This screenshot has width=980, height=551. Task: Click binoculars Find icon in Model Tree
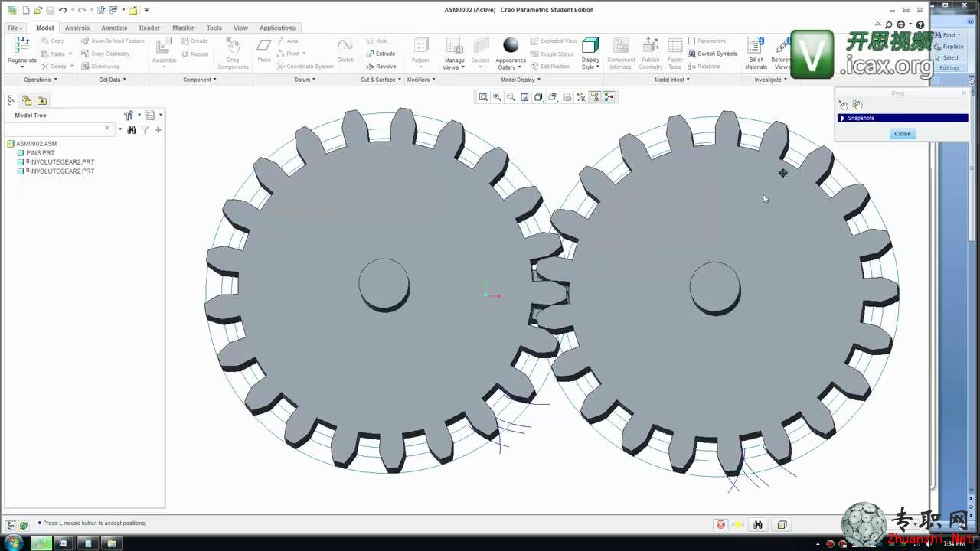point(132,130)
